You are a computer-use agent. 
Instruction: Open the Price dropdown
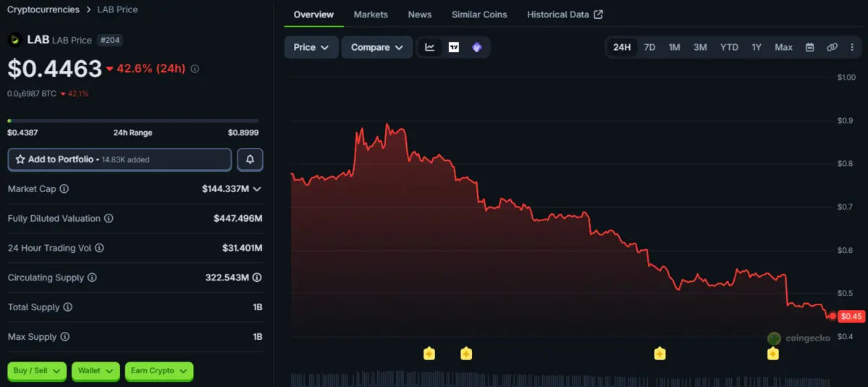[x=311, y=47]
